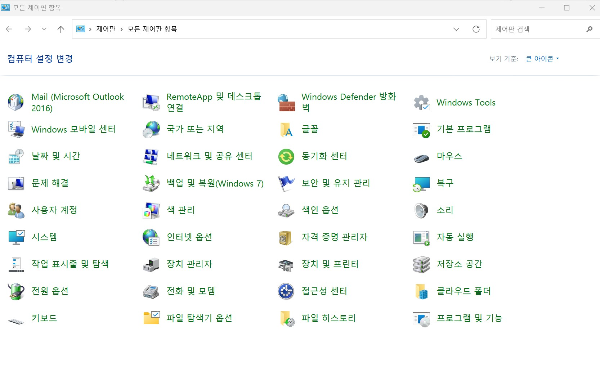Open the 시스템 monitor icon
This screenshot has height=377, width=600.
16,237
